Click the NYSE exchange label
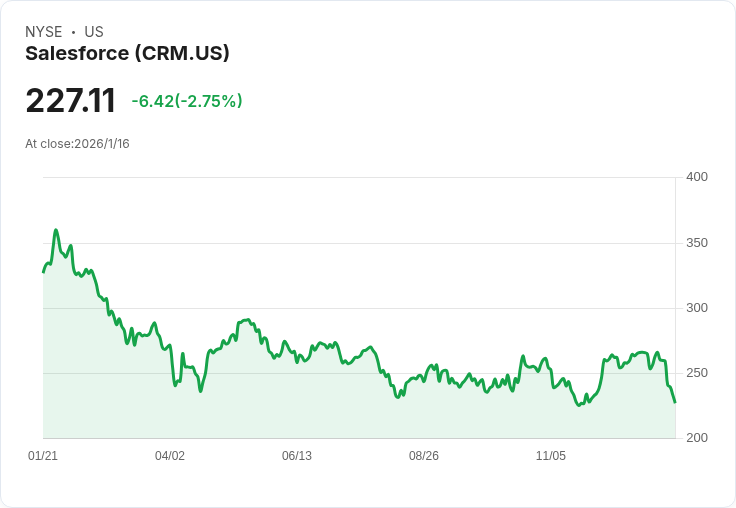The height and width of the screenshot is (508, 736). (x=44, y=32)
